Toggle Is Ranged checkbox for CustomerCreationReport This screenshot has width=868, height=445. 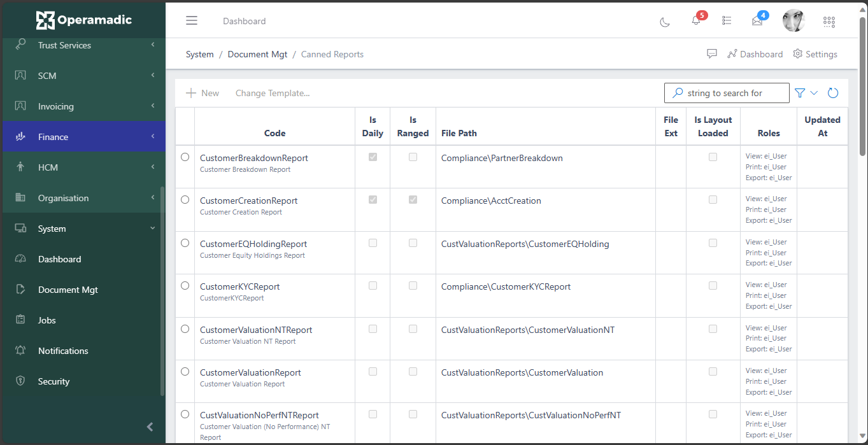tap(413, 199)
